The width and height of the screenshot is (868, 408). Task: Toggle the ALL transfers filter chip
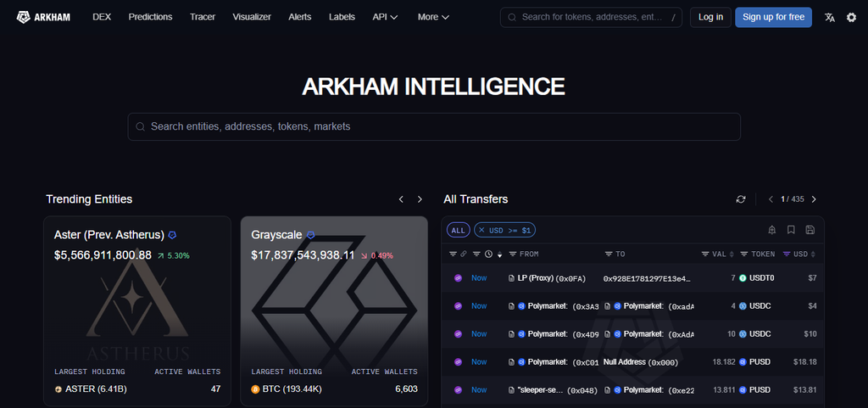tap(459, 230)
